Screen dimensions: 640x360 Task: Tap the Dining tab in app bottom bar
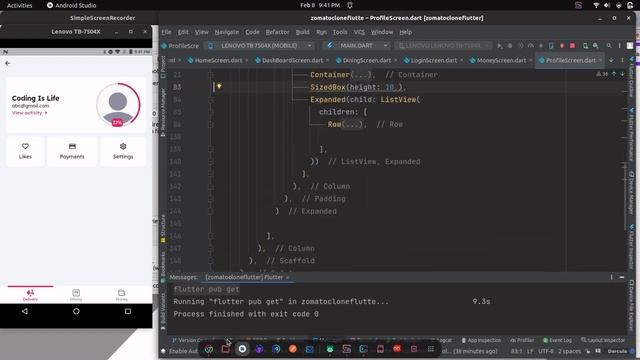point(76,295)
